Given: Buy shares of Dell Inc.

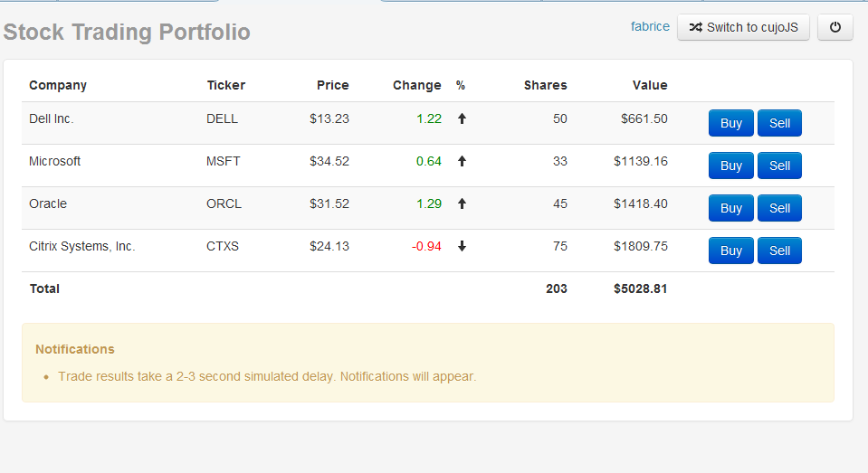Looking at the screenshot, I should point(730,123).
